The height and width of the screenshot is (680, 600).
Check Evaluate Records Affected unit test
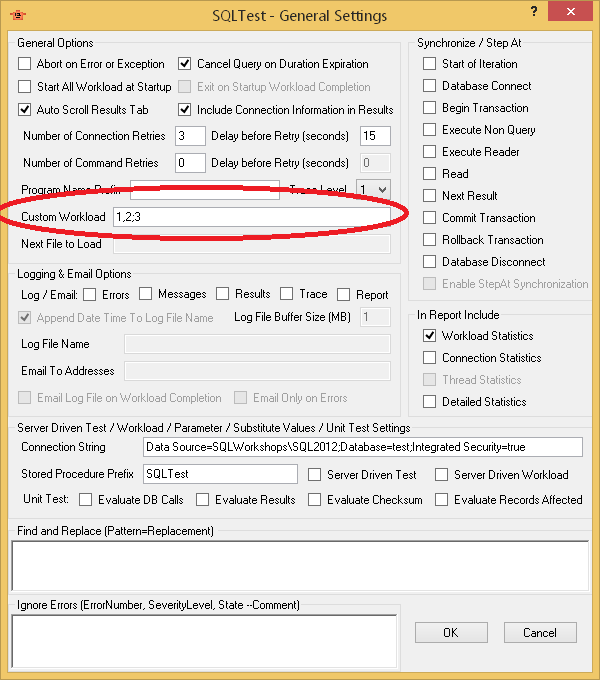tap(442, 500)
